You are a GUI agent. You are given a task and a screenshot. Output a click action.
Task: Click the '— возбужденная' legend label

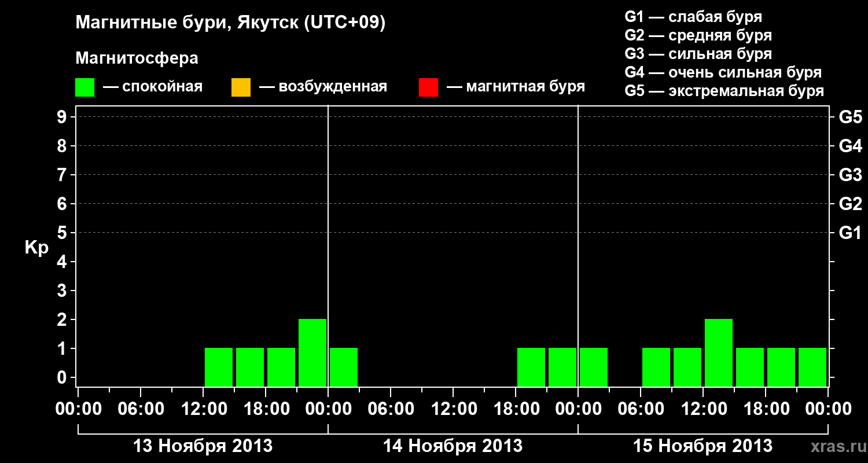tap(323, 87)
